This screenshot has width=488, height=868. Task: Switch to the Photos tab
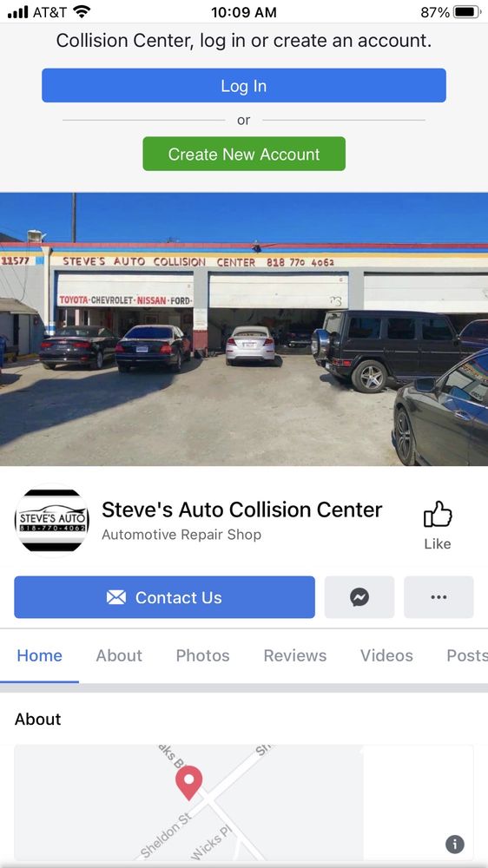202,655
